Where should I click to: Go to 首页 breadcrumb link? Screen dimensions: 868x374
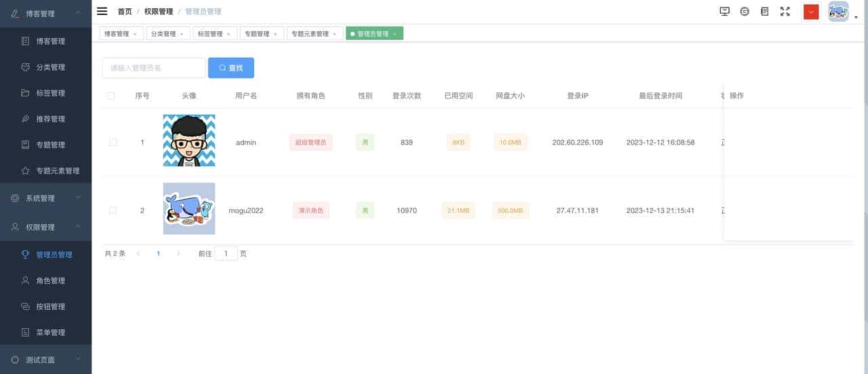coord(125,12)
